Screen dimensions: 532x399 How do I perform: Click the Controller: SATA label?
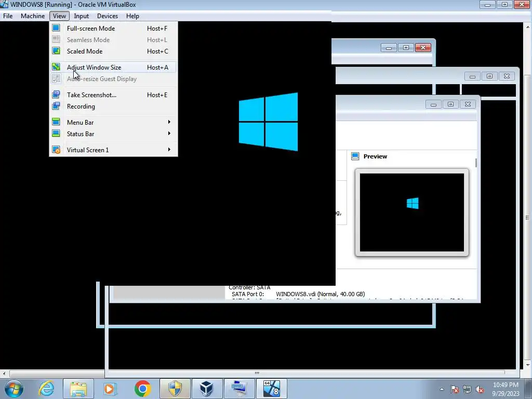coord(249,288)
